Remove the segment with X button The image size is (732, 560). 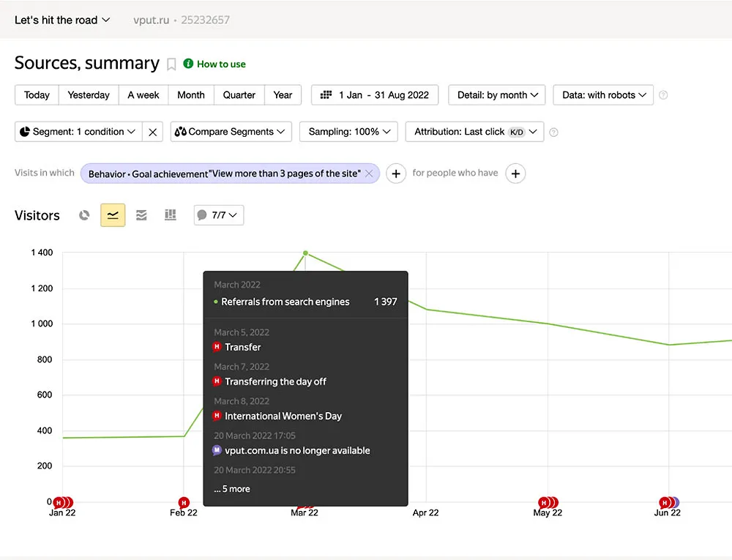tap(152, 132)
